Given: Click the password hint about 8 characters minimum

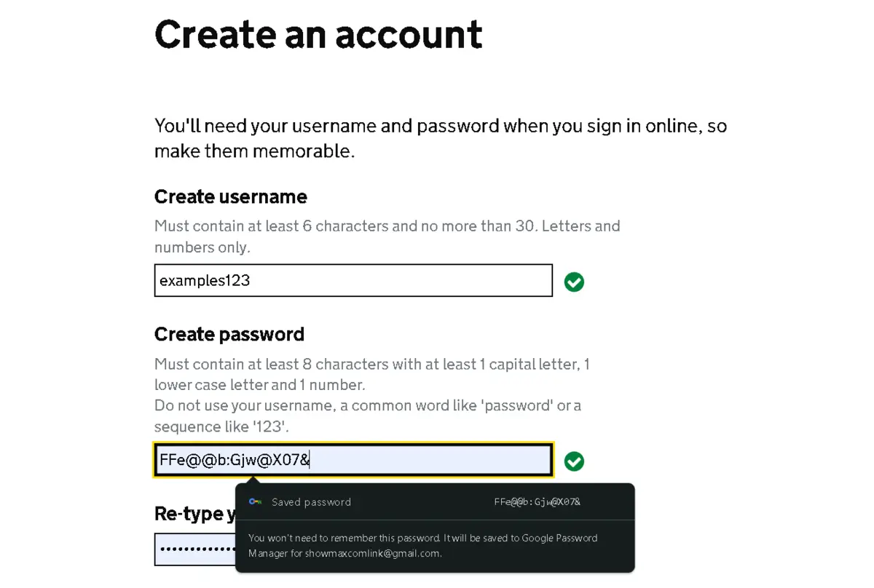Looking at the screenshot, I should click(372, 374).
